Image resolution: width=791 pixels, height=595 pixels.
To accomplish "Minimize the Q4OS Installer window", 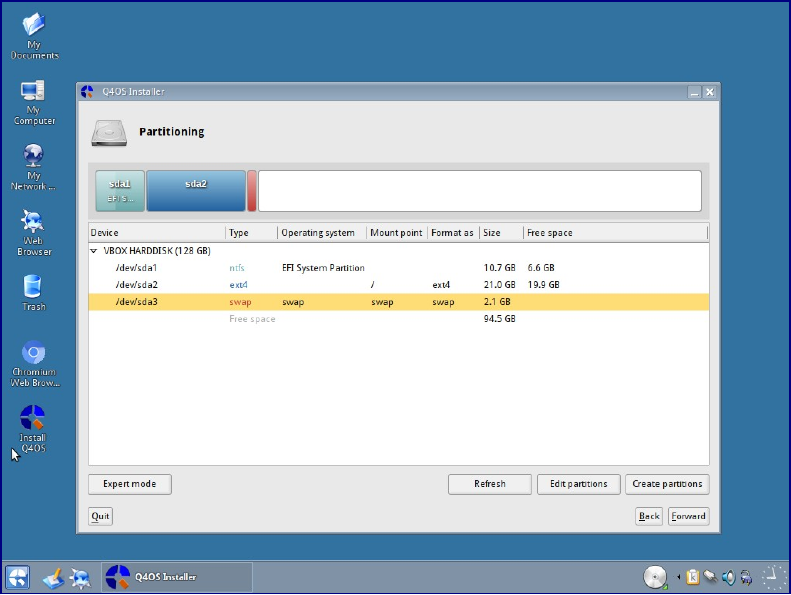I will [x=695, y=92].
